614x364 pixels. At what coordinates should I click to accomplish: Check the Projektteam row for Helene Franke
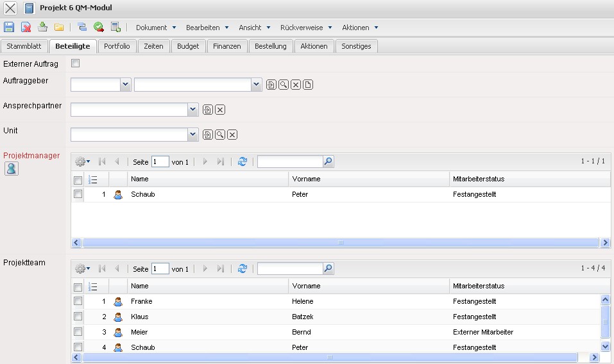coord(78,301)
